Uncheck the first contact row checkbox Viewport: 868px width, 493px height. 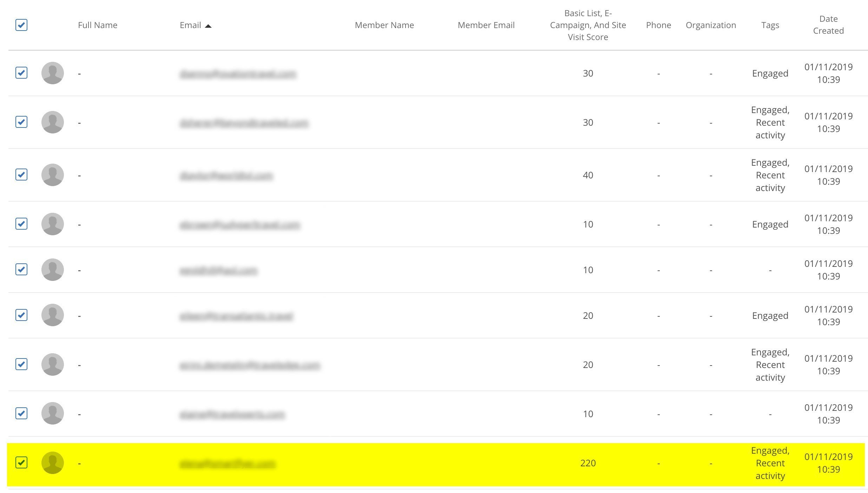click(x=21, y=73)
